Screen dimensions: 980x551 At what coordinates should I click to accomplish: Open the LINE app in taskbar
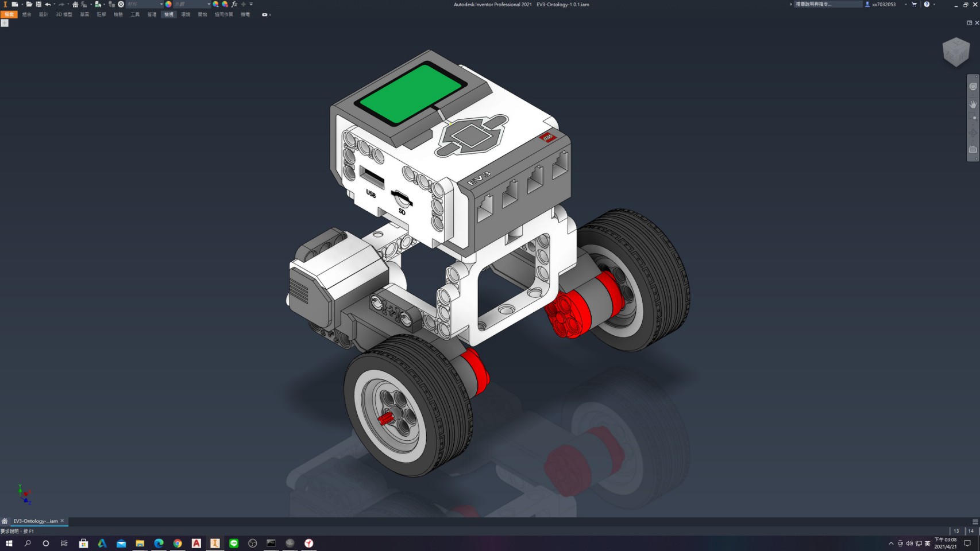pyautogui.click(x=234, y=543)
